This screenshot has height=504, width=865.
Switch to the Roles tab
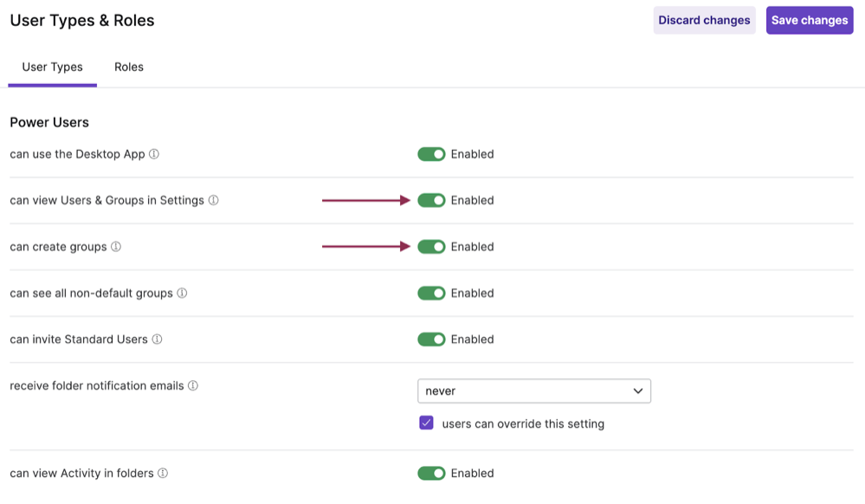click(128, 67)
